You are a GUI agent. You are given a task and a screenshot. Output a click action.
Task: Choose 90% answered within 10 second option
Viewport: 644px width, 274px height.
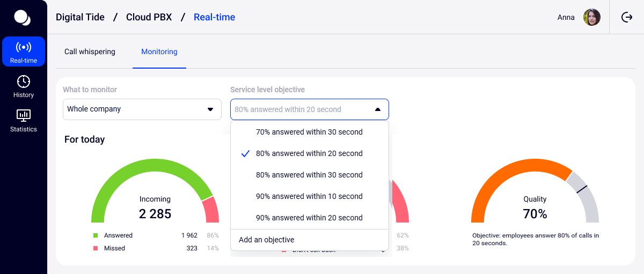click(309, 196)
